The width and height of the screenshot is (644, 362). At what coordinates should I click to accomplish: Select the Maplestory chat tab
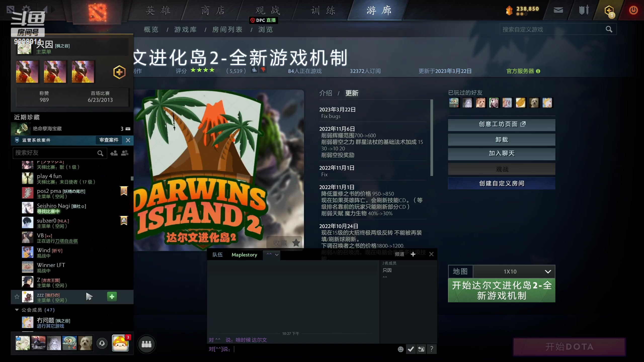click(244, 255)
